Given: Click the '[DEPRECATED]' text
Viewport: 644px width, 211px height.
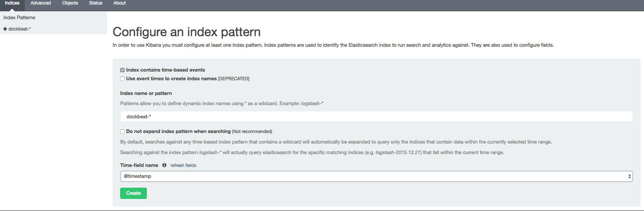Looking at the screenshot, I should tap(233, 79).
